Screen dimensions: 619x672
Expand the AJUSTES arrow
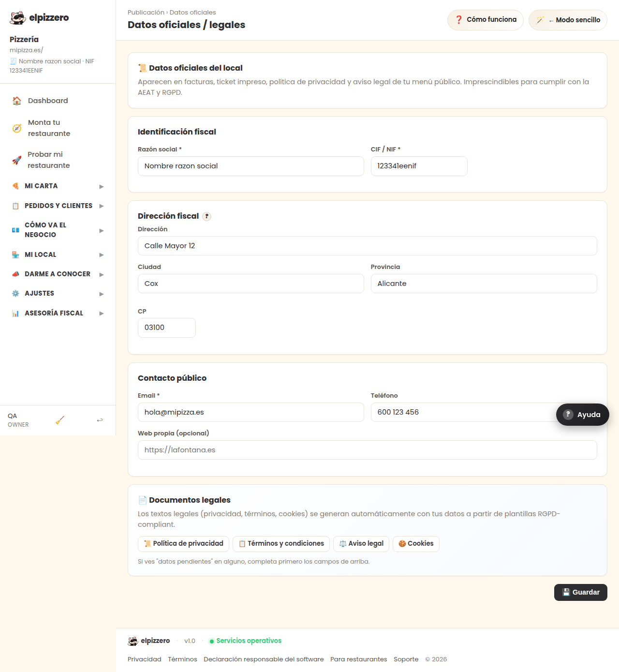click(x=102, y=294)
